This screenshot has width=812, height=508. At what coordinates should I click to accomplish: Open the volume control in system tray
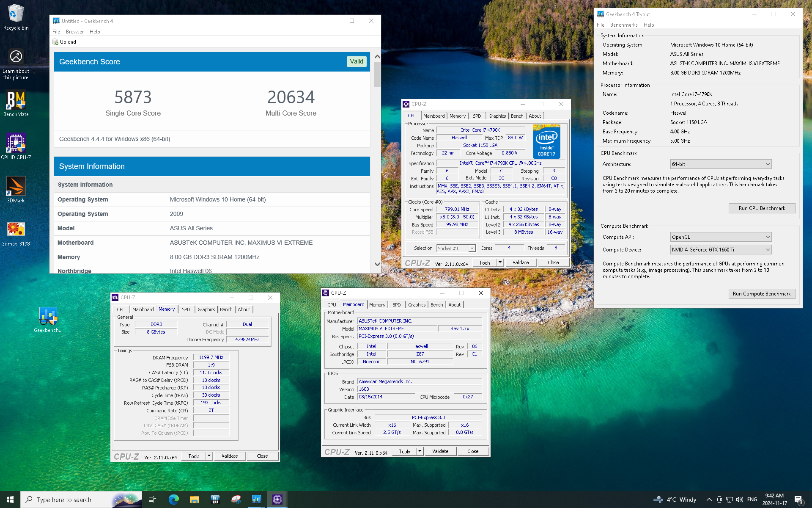[740, 500]
